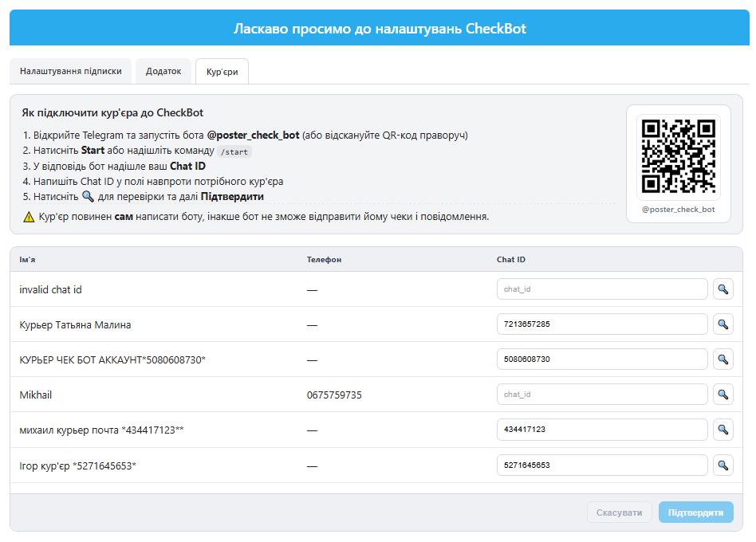
Task: Edit the chat ID field with 5080608730
Action: 601,359
